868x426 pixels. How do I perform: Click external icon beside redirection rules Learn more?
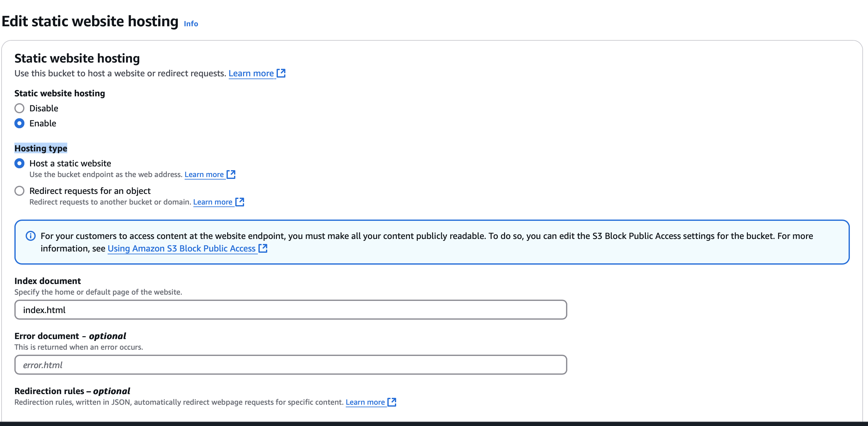pyautogui.click(x=392, y=402)
